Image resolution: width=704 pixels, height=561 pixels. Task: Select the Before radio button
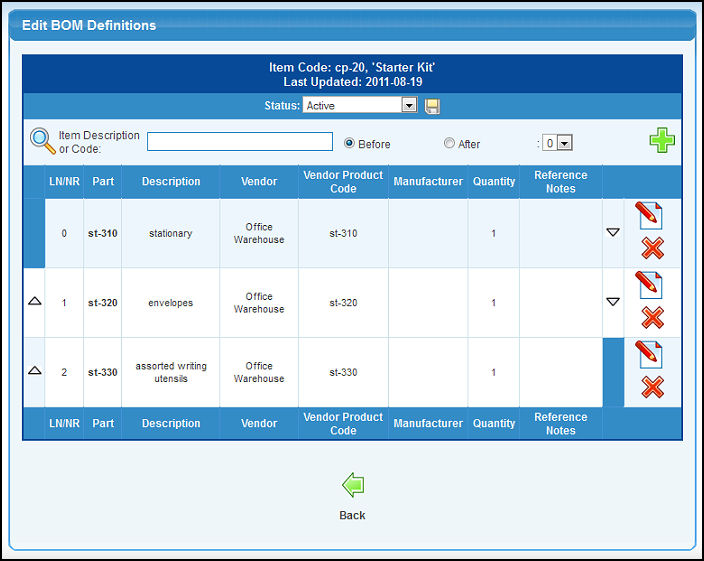pos(349,143)
